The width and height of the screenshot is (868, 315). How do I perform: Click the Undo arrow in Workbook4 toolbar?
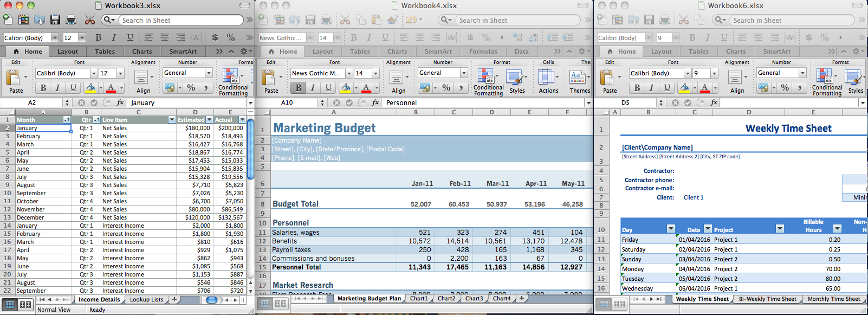pyautogui.click(x=411, y=20)
